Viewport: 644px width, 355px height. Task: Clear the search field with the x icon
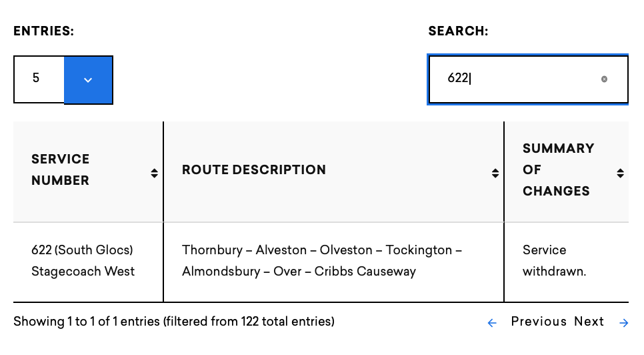pyautogui.click(x=604, y=79)
